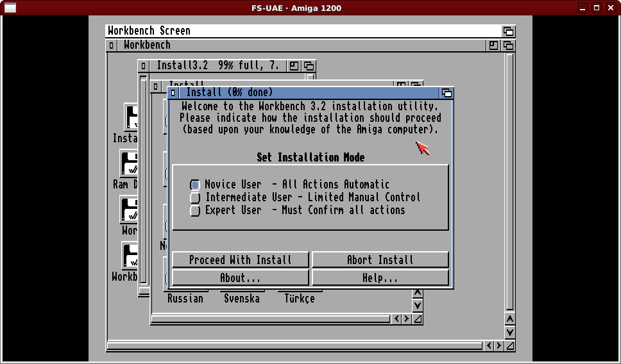Click the Workbench window sizing gadget
Viewport: 621px width, 364px height.
click(510, 346)
